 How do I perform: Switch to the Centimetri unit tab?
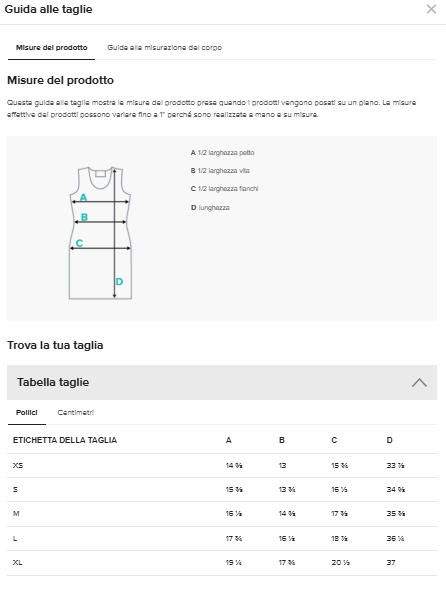click(75, 413)
